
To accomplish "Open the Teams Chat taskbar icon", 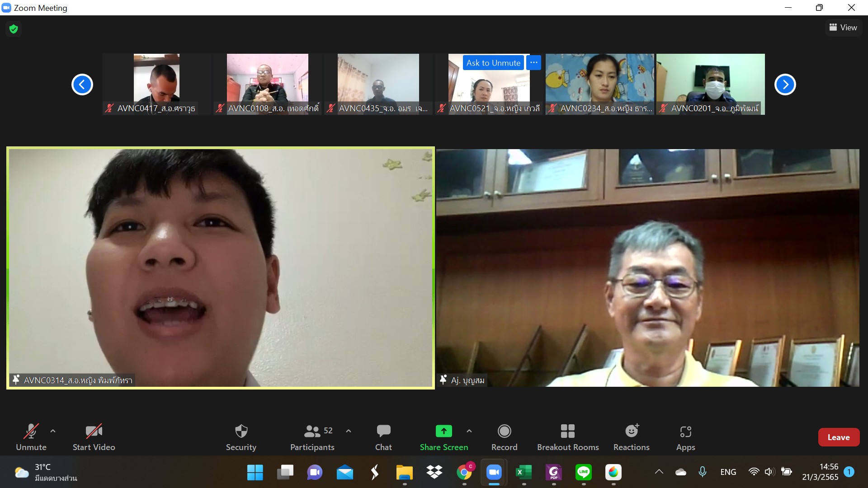I will 315,472.
